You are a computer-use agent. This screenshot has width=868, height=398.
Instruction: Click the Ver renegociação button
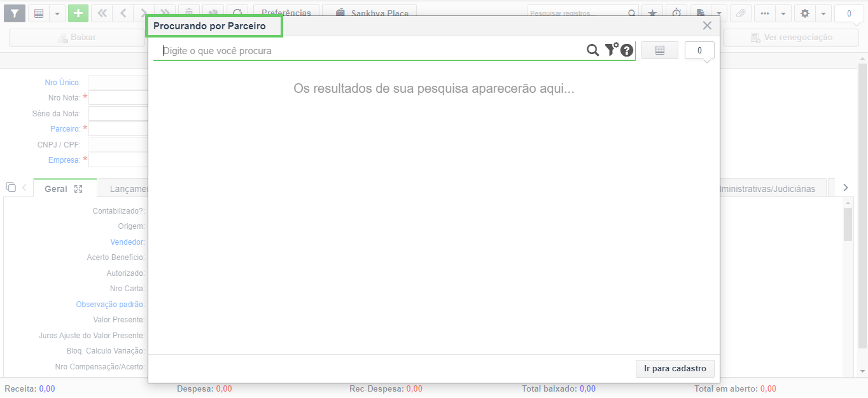[792, 38]
